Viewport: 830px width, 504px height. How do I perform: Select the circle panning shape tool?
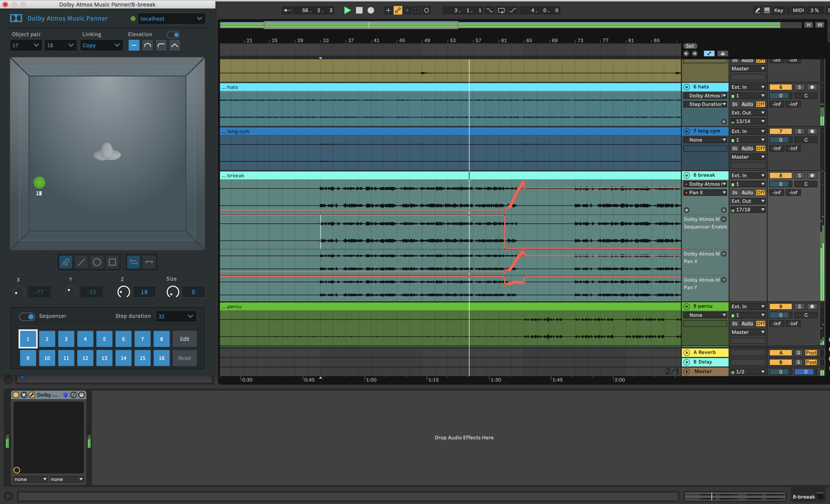97,262
